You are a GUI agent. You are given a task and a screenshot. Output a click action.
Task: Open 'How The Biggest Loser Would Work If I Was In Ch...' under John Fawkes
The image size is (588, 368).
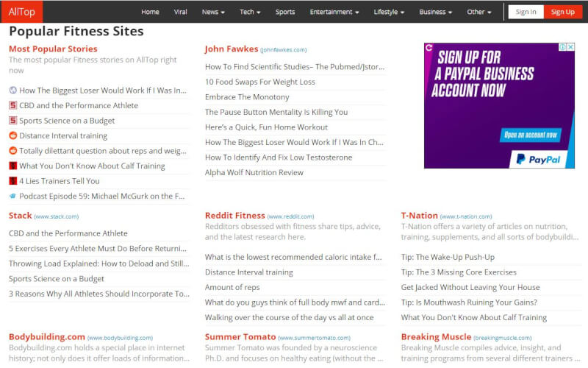[x=295, y=142]
